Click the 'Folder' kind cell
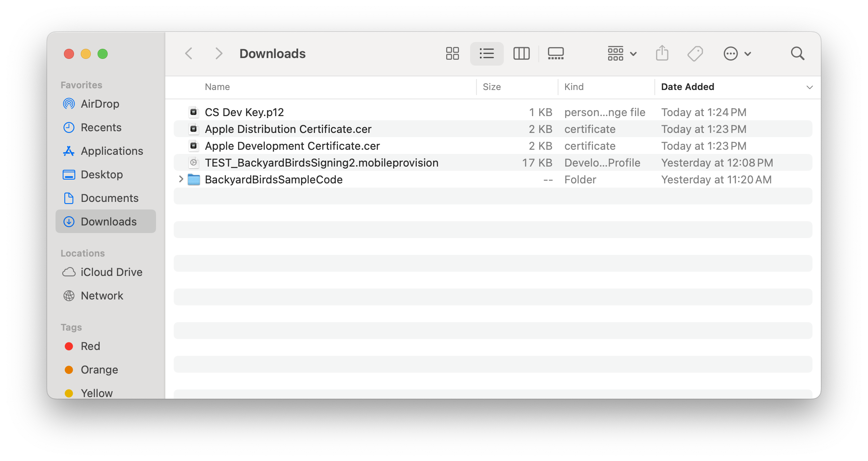The height and width of the screenshot is (461, 868). [580, 180]
